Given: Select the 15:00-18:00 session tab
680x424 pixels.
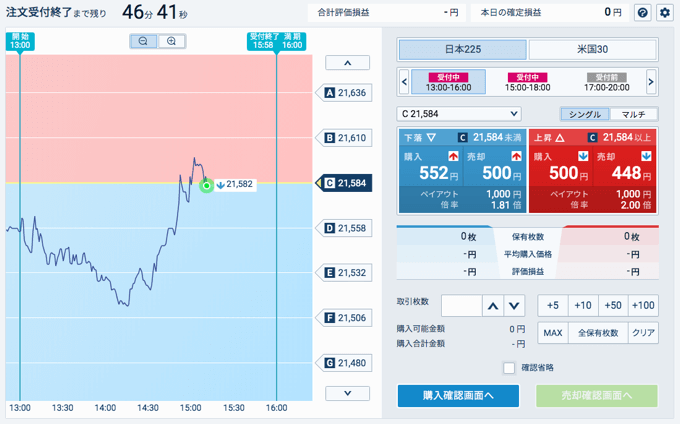Looking at the screenshot, I should point(527,82).
